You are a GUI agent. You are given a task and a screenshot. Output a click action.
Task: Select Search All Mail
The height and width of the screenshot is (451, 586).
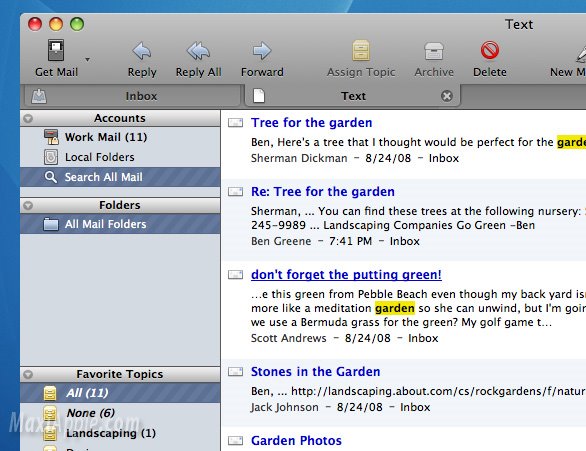tap(120, 177)
